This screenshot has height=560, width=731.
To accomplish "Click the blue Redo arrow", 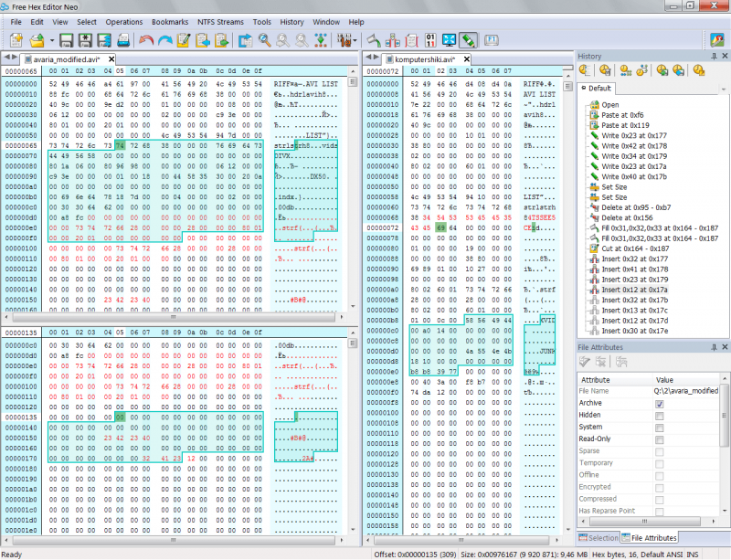I will 165,40.
